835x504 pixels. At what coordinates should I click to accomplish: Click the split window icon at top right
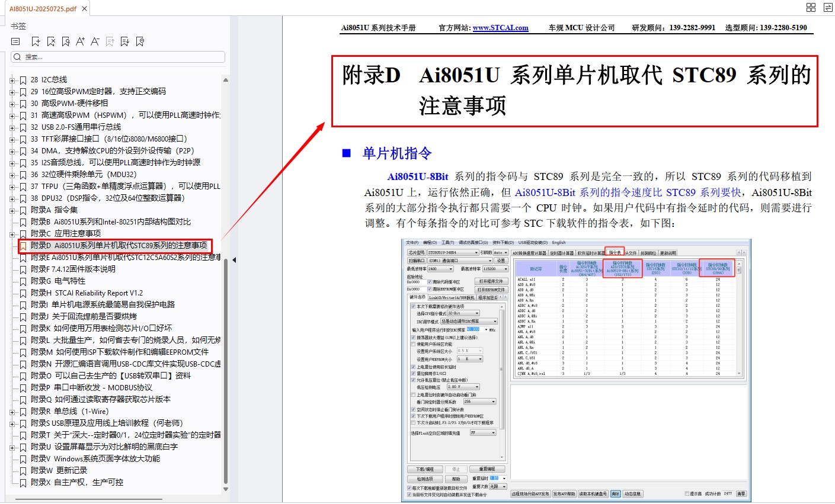pos(827,8)
